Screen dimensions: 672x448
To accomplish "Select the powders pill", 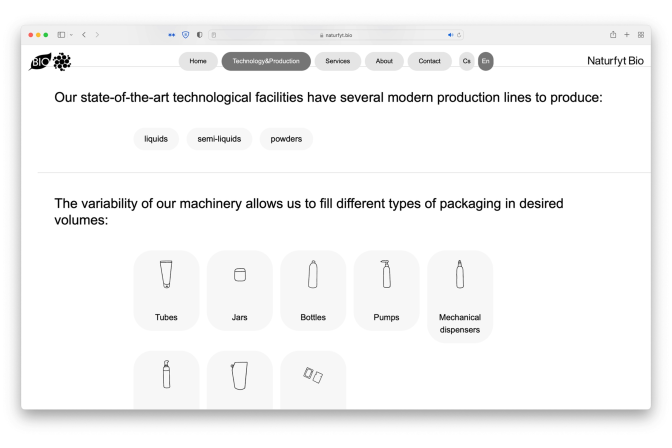I will click(x=286, y=139).
